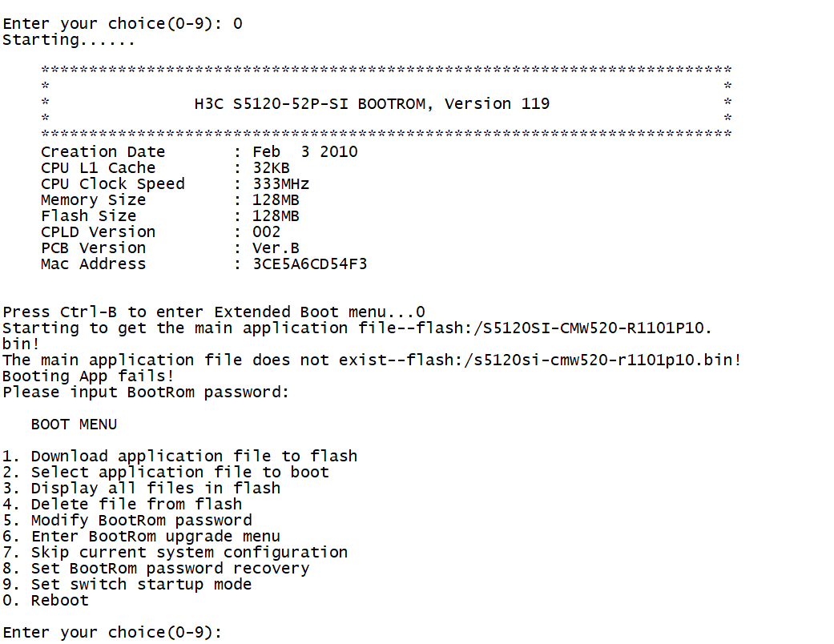Click the 'BOOT MENU' heading text
The image size is (834, 644).
(74, 425)
